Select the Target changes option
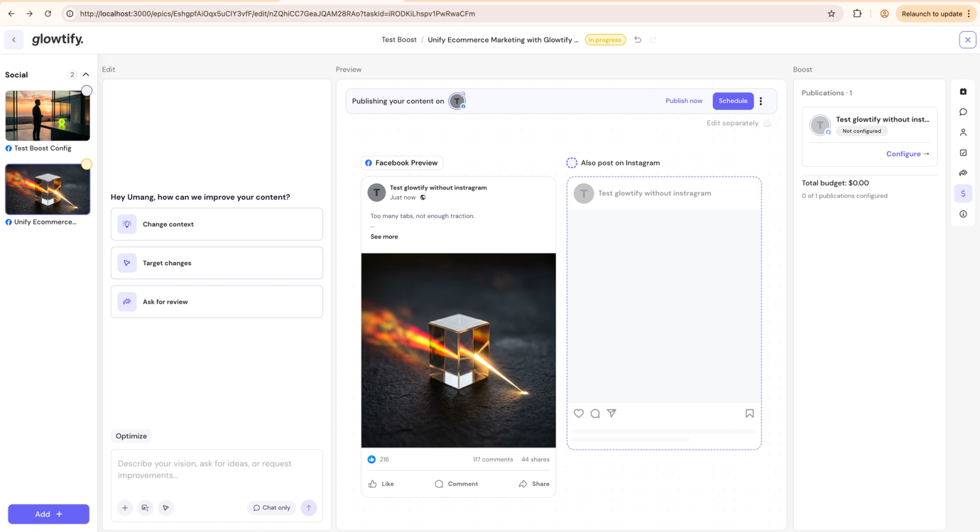Screen dimensions: 980x532 click(217, 263)
